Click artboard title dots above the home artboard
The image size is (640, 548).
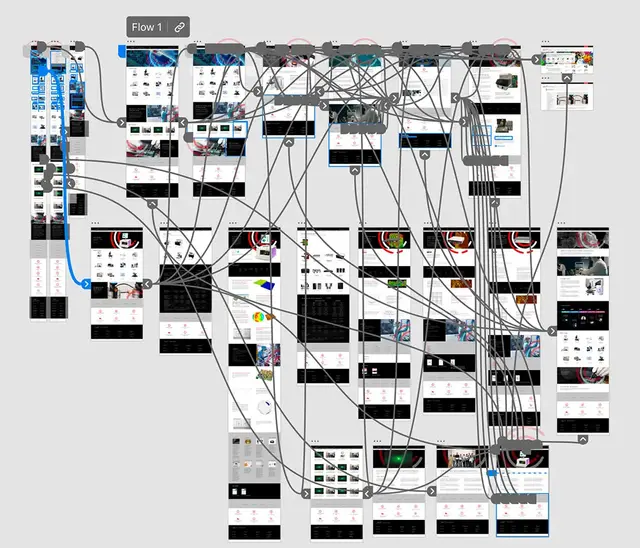click(x=131, y=42)
